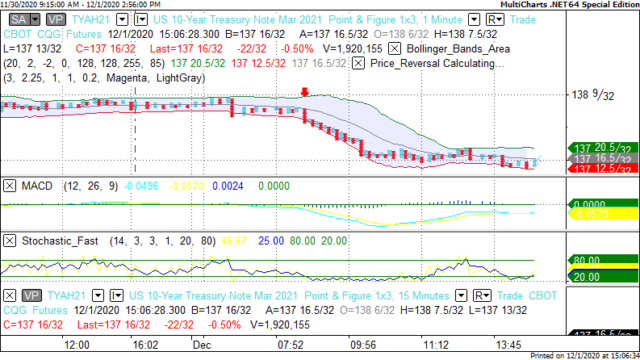Viewport: 640px width, 360px height.
Task: Open the bar-type dropdown in the 15 Minutes subchart
Action: click(116, 296)
